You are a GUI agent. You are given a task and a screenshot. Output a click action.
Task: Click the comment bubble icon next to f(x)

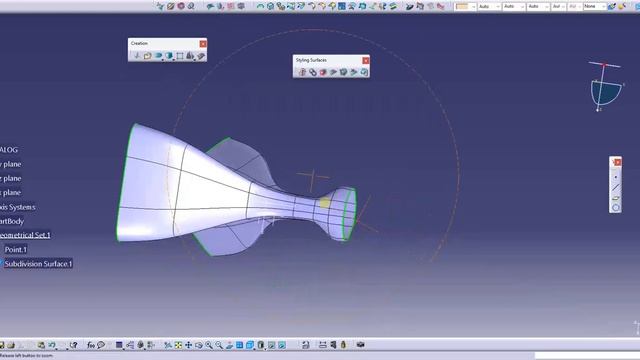click(x=101, y=345)
